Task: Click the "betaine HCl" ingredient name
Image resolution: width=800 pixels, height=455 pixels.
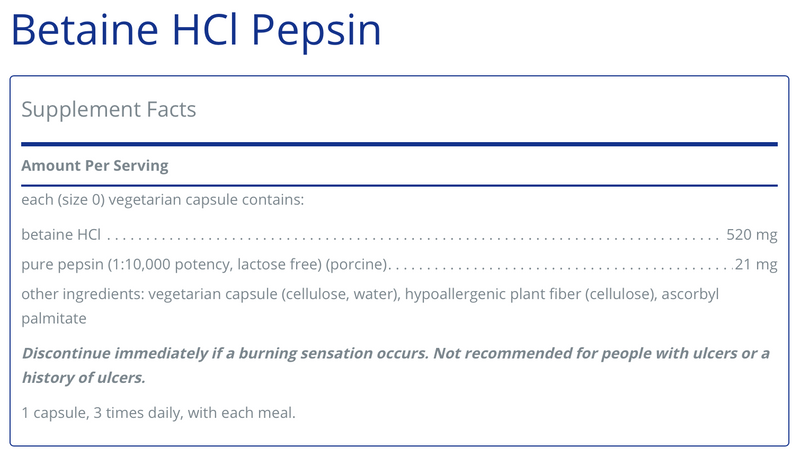Action: point(61,236)
